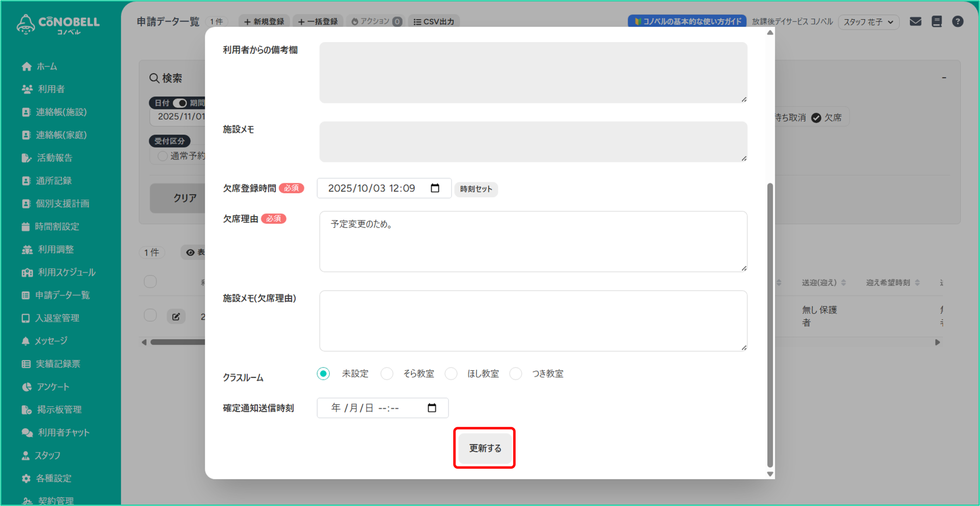Select the そら教室 classroom radio button
Screen dimensions: 980x506
coord(387,373)
